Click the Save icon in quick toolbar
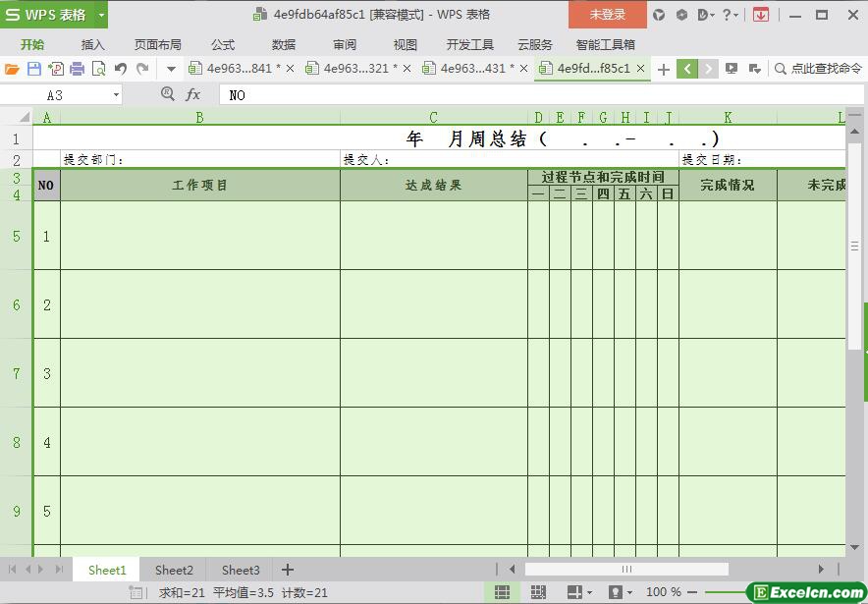 (x=34, y=69)
